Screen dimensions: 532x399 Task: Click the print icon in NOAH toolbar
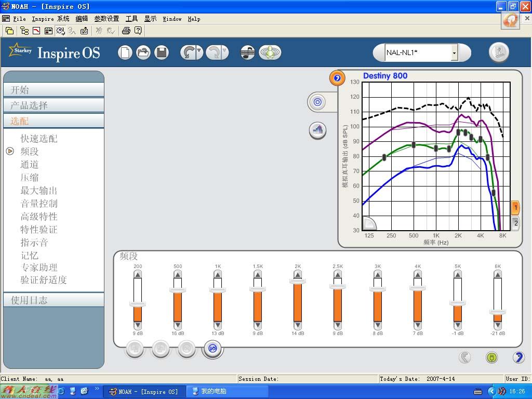[x=126, y=31]
